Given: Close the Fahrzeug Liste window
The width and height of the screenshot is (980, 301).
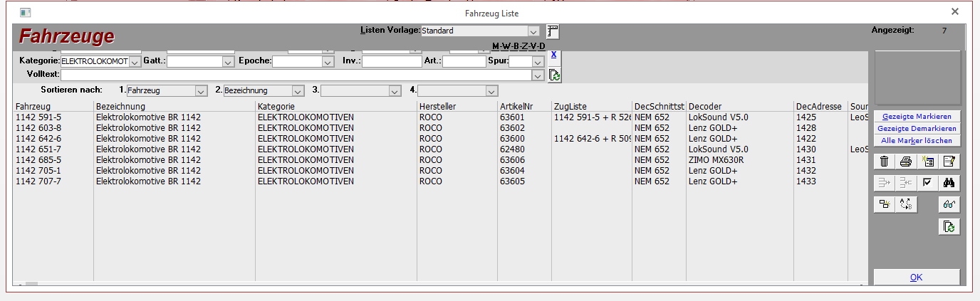Looking at the screenshot, I should (955, 11).
